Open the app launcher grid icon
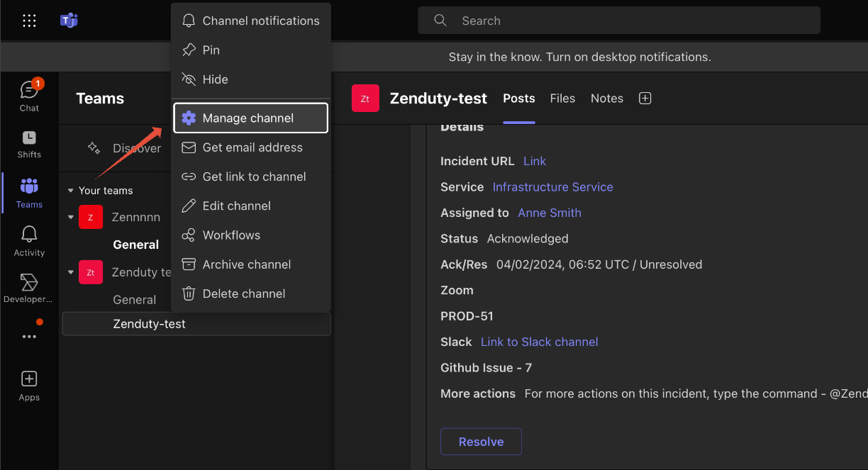868x470 pixels. click(x=29, y=21)
